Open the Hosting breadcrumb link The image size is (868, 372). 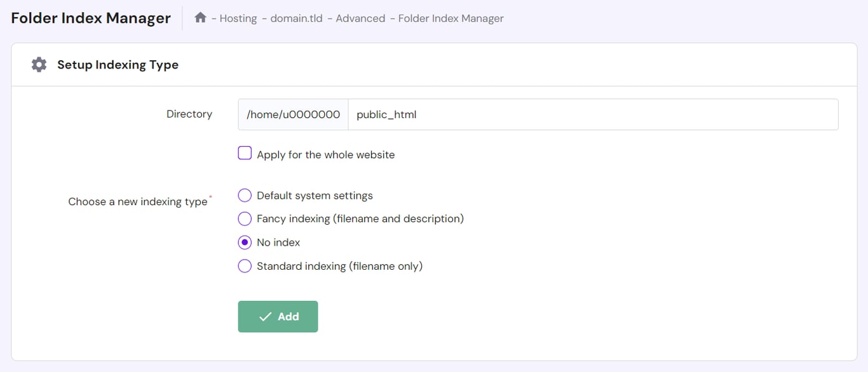[237, 18]
